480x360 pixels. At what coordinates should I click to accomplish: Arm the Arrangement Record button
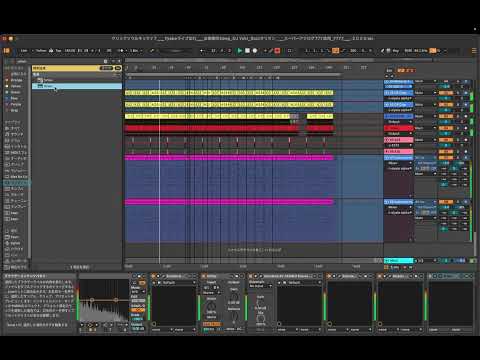[255, 51]
